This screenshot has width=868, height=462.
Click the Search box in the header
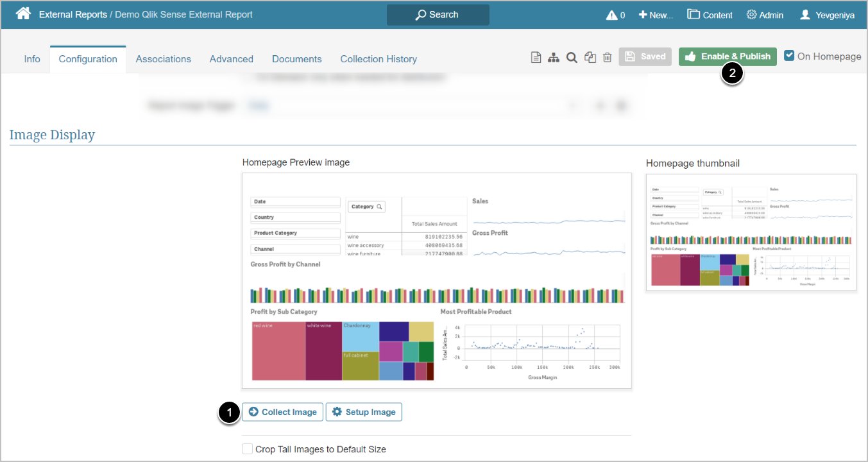pyautogui.click(x=438, y=15)
